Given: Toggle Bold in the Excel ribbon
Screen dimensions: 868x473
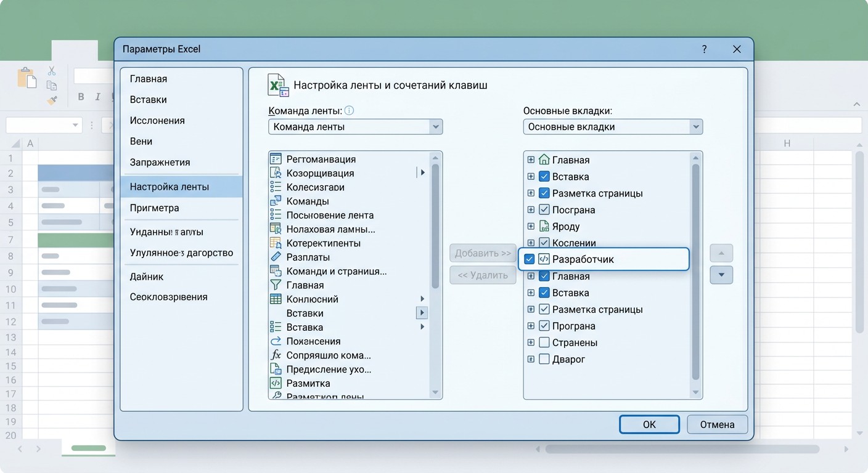Looking at the screenshot, I should coord(81,97).
